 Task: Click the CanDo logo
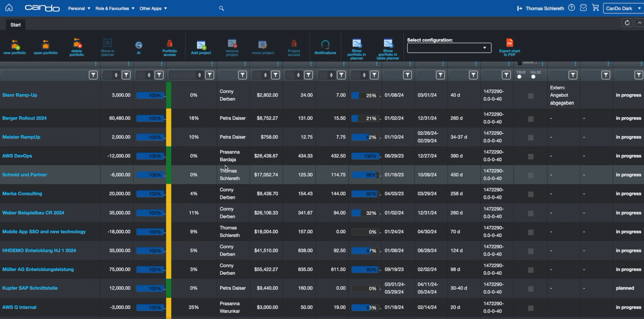(x=42, y=8)
